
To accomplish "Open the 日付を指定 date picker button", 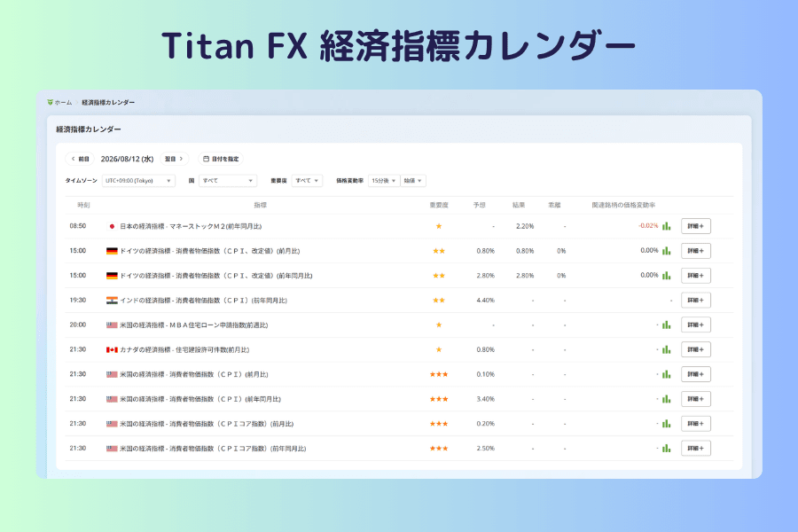I will (x=221, y=159).
